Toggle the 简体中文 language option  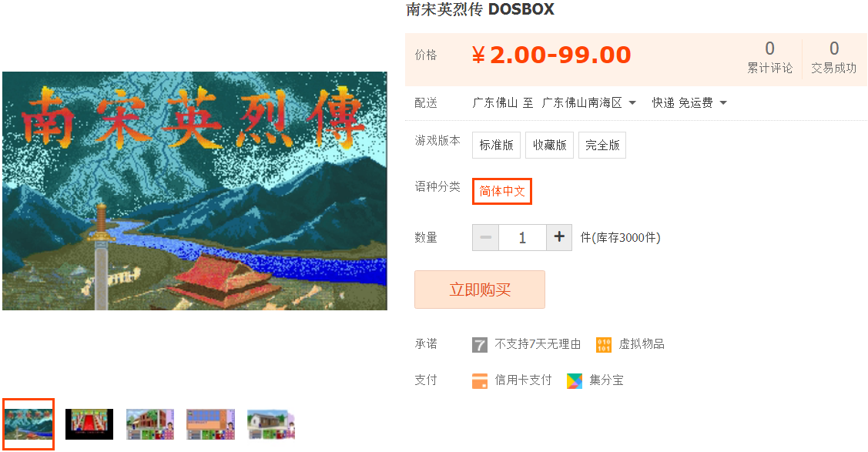[502, 192]
